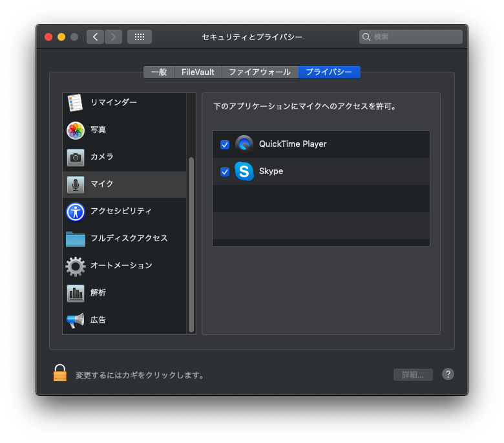Screen dimensions: 504x443
Task: Click the Skype app icon
Action: pyautogui.click(x=244, y=171)
